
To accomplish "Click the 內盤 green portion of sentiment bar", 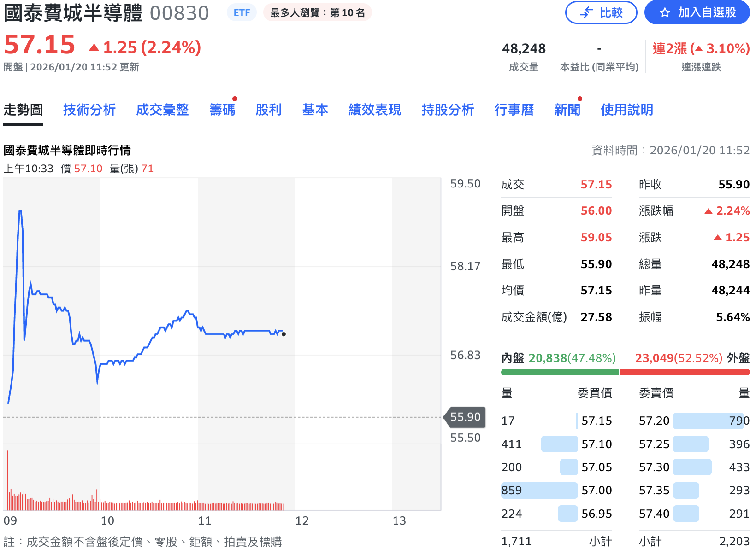I will point(559,371).
